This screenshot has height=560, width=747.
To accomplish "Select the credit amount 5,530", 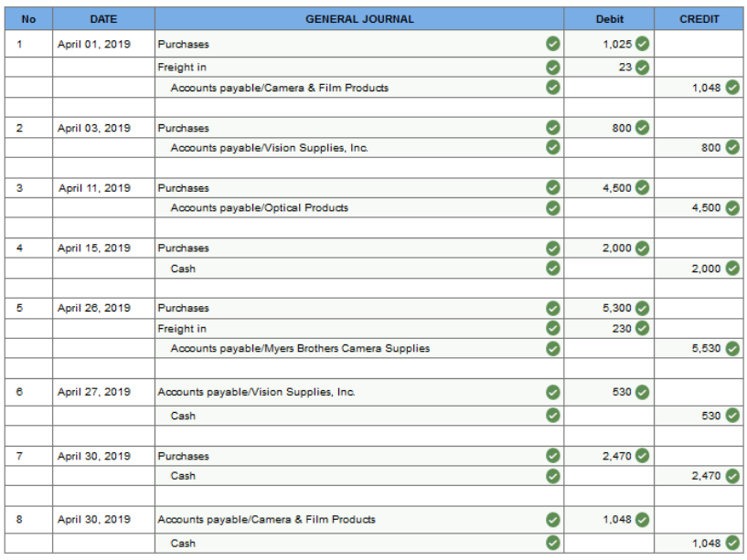I will (706, 349).
